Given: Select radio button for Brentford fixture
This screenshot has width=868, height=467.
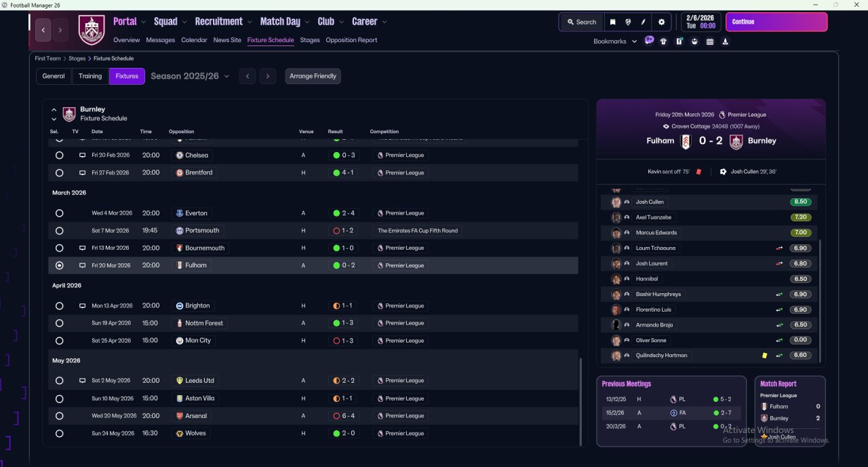Looking at the screenshot, I should pos(60,173).
